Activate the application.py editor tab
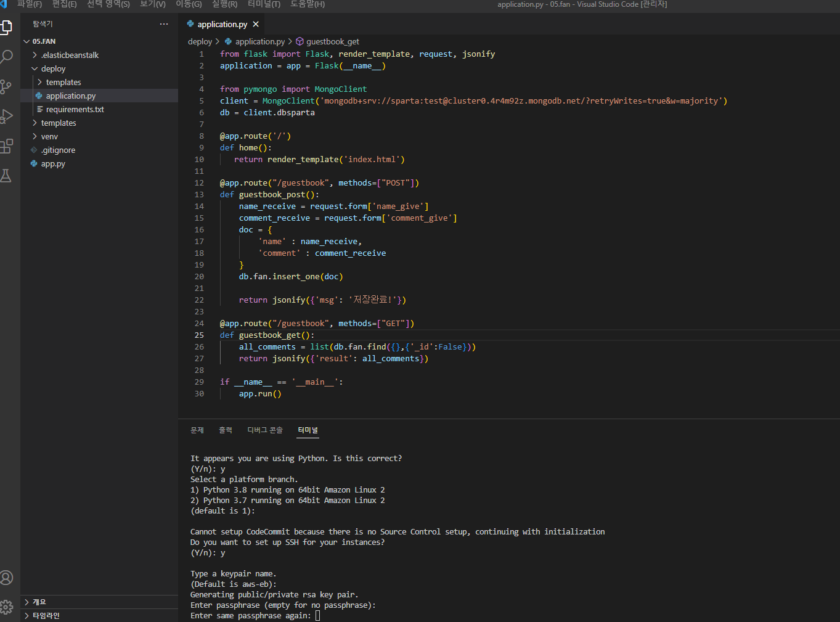This screenshot has height=622, width=840. [x=222, y=24]
